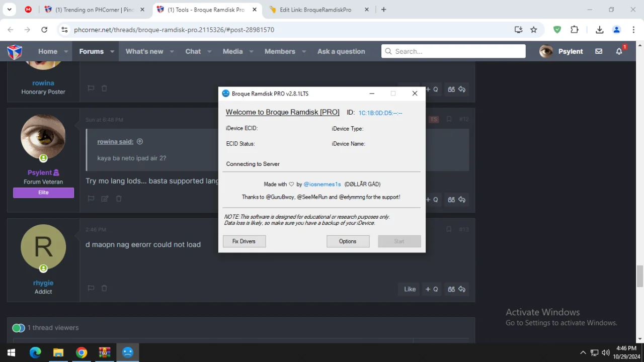Toggle the thread viewers switch
The image size is (644, 362).
[x=19, y=328]
